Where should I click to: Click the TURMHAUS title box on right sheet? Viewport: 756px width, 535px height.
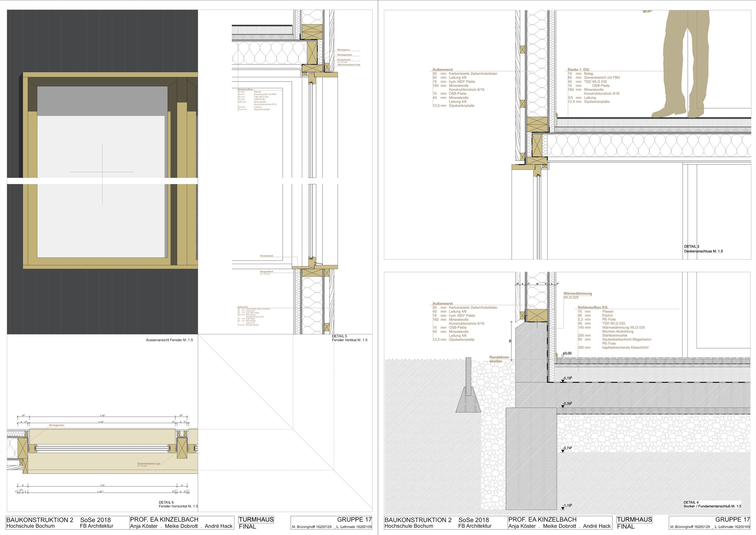[x=634, y=520]
